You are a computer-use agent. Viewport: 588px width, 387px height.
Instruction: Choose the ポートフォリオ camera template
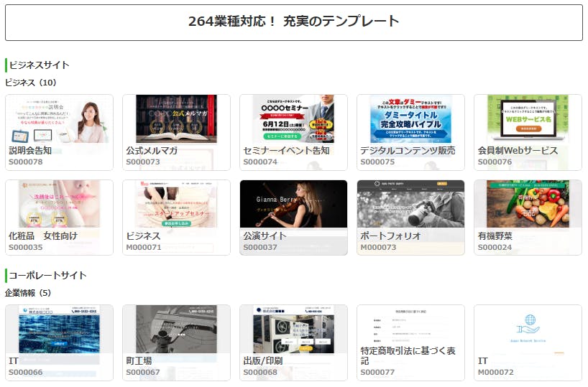[410, 217]
